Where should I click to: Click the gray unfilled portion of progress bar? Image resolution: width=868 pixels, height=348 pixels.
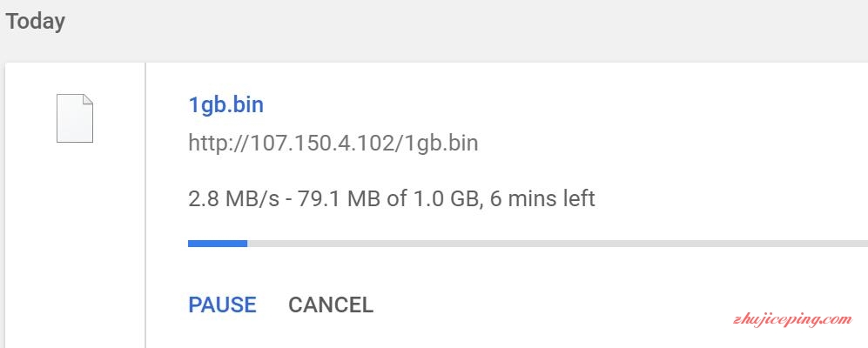point(557,244)
